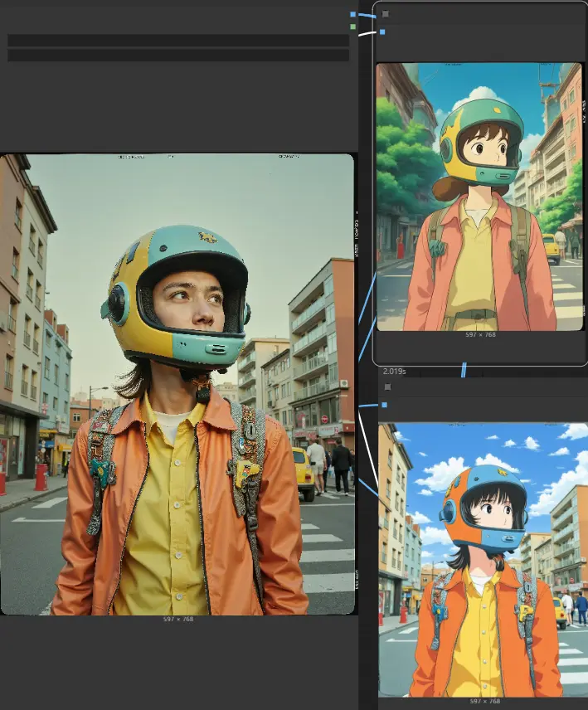Open the real-photo helmet image preview
This screenshot has width=588, height=710.
177,384
